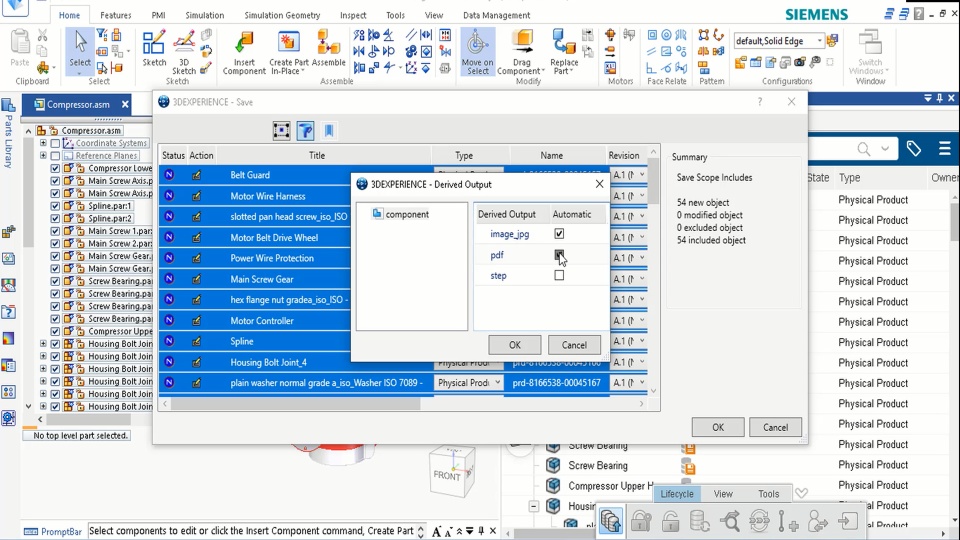Uncheck Spline.par:1 checkbox in tree

[55, 206]
